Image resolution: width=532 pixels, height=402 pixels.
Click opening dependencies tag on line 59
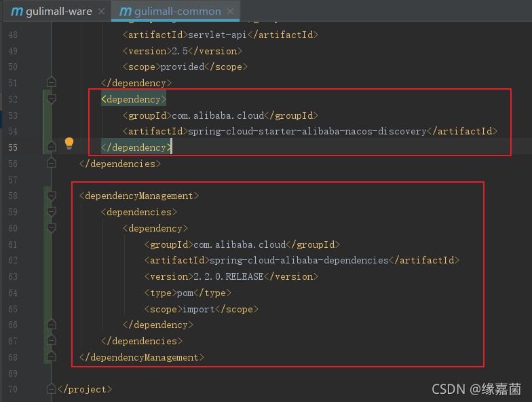tap(139, 212)
